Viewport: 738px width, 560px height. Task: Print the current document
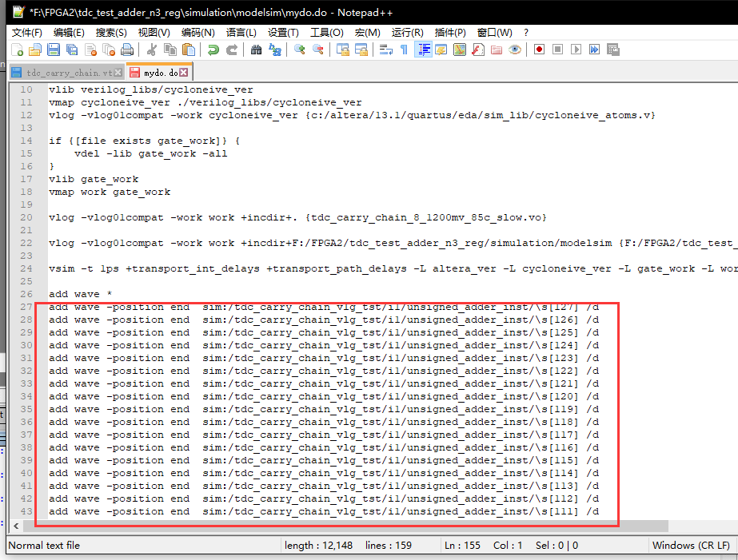click(x=126, y=50)
